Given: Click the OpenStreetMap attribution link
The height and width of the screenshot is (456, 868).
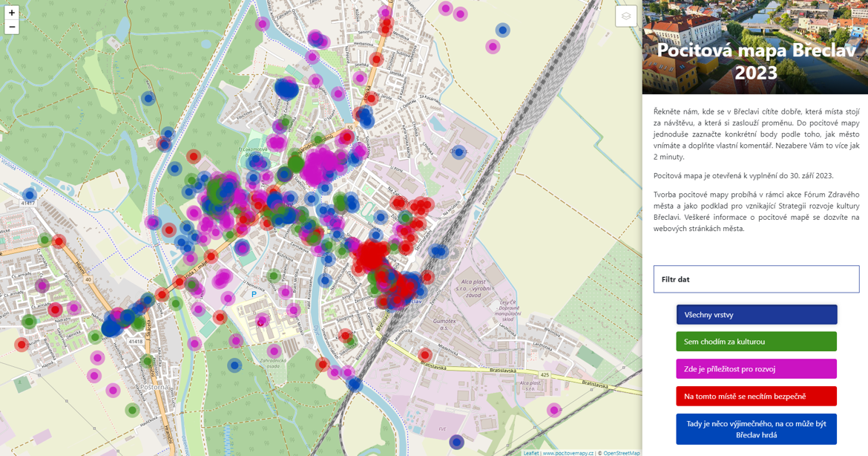Looking at the screenshot, I should click(620, 452).
